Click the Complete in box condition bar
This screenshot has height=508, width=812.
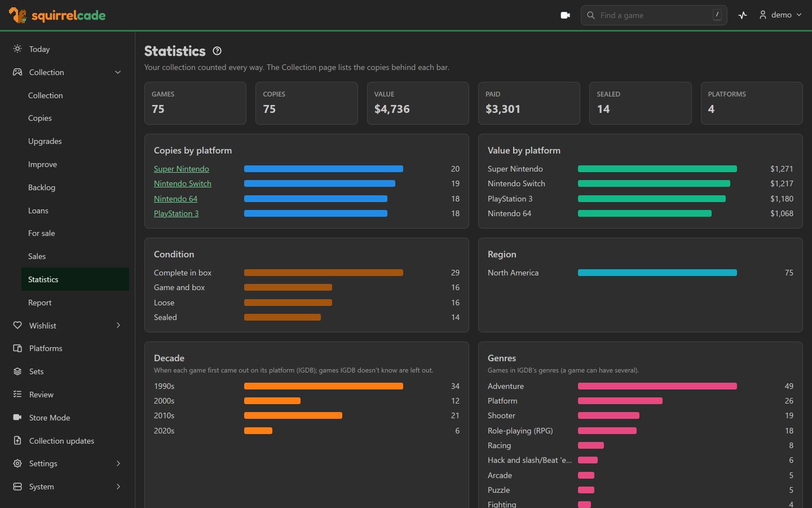(x=324, y=273)
